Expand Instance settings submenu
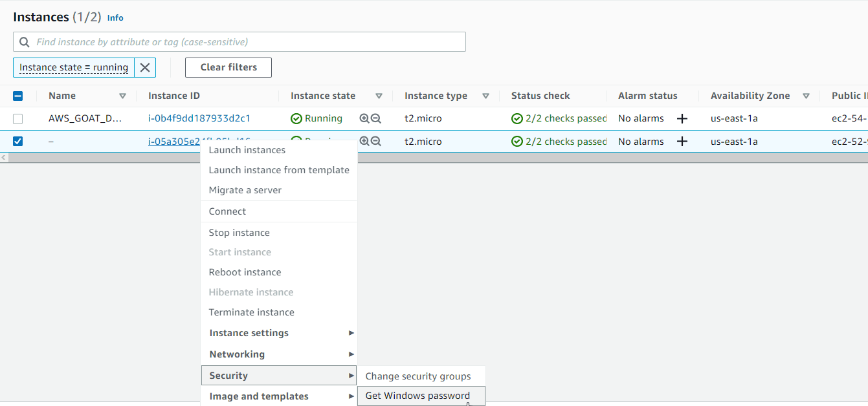 point(278,333)
